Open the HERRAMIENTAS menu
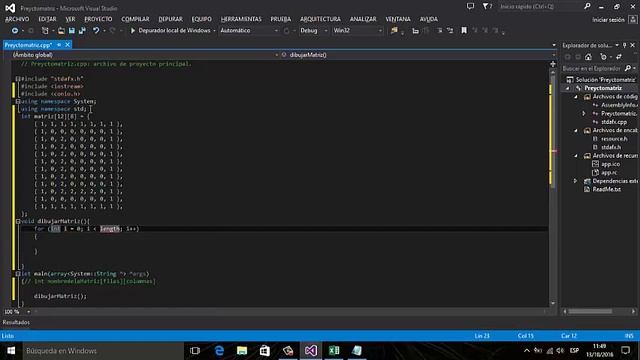This screenshot has width=640, height=360. tap(241, 19)
